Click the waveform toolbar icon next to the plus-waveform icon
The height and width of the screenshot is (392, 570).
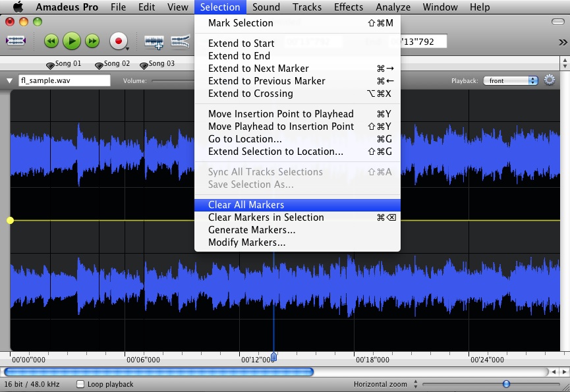tap(181, 42)
